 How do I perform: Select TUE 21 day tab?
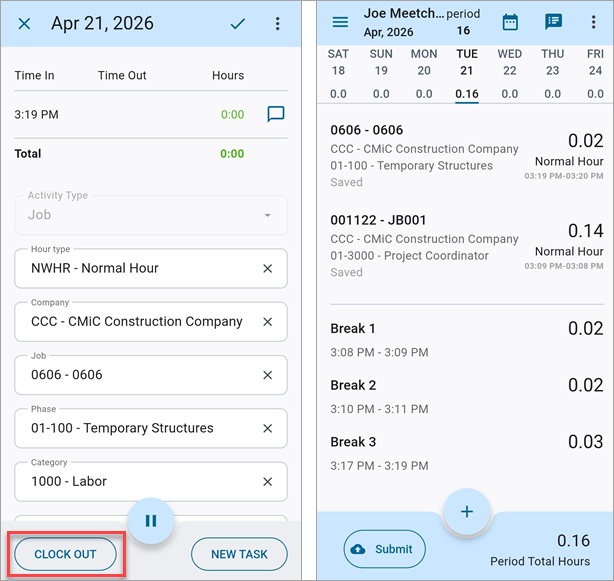click(467, 74)
